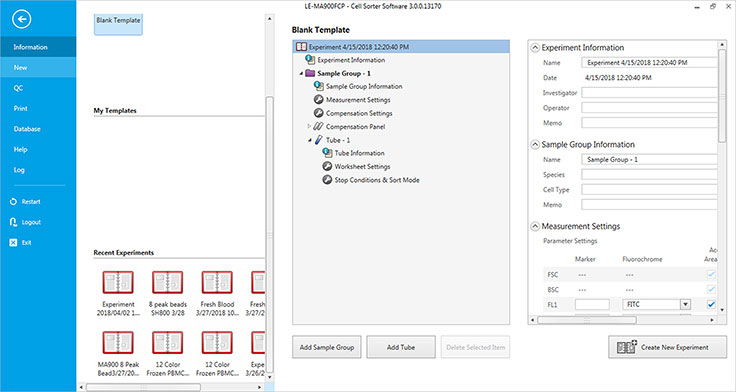Click the templates list vertical scrollbar

coord(269,235)
